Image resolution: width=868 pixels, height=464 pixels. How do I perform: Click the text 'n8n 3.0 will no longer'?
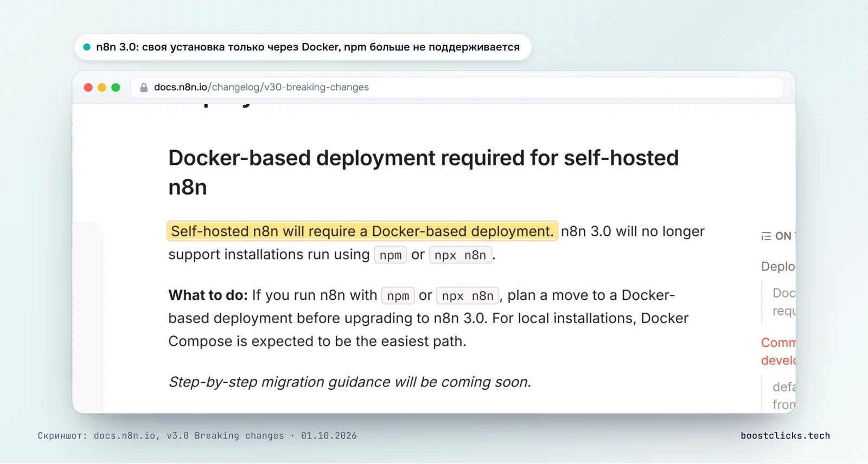point(633,231)
